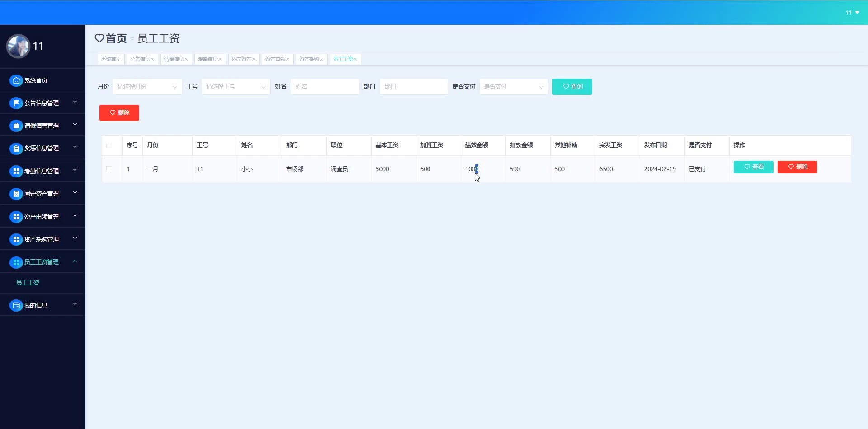The image size is (868, 429).
Task: Click the 6500 salary cell
Action: [606, 169]
